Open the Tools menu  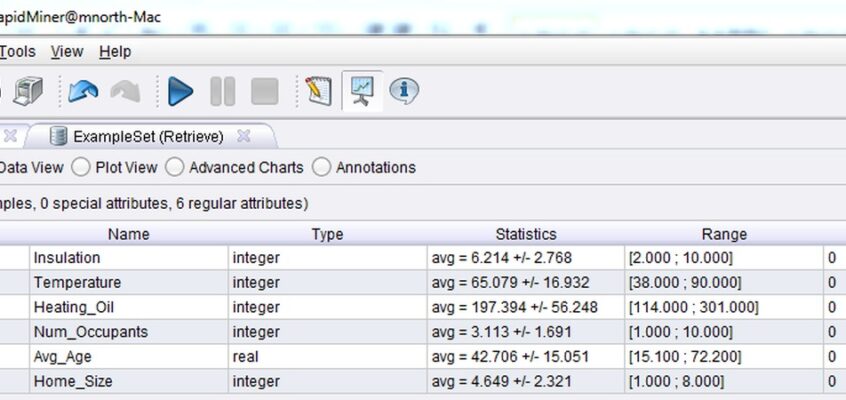click(17, 52)
